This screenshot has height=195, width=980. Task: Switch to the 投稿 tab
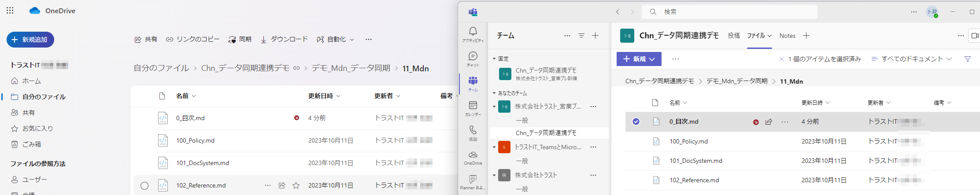(734, 36)
